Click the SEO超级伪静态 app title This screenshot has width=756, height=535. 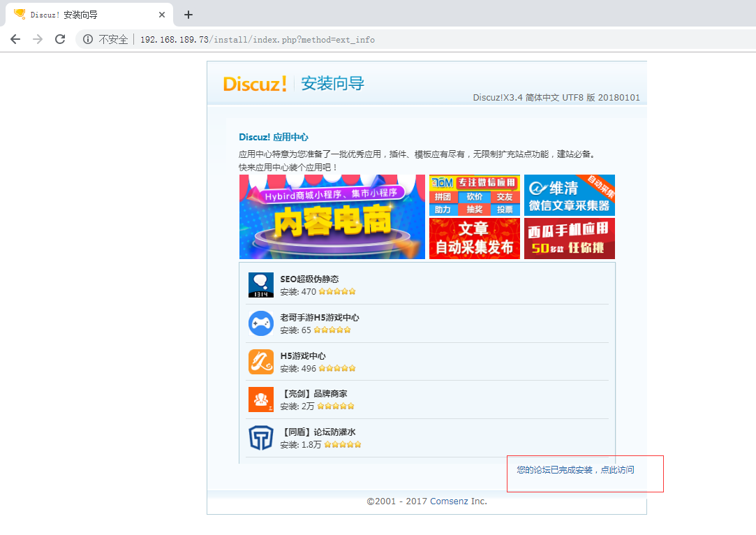[x=309, y=279]
